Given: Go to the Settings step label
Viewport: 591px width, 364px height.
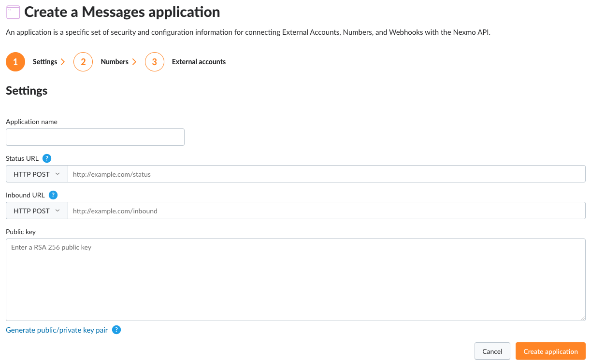Looking at the screenshot, I should [x=45, y=62].
